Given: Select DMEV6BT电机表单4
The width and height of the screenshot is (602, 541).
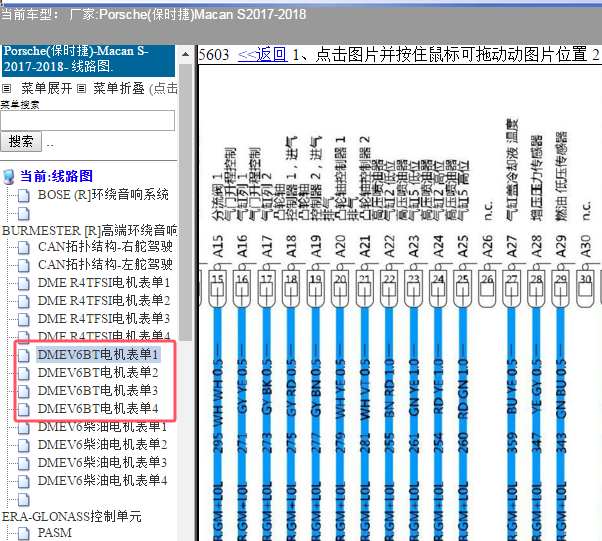Looking at the screenshot, I should 98,409.
